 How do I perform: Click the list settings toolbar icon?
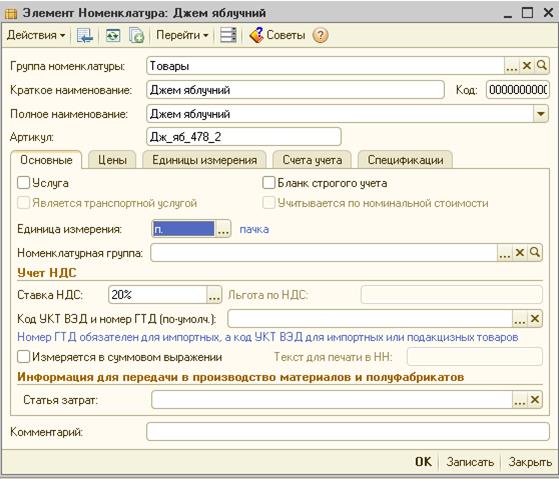click(228, 35)
